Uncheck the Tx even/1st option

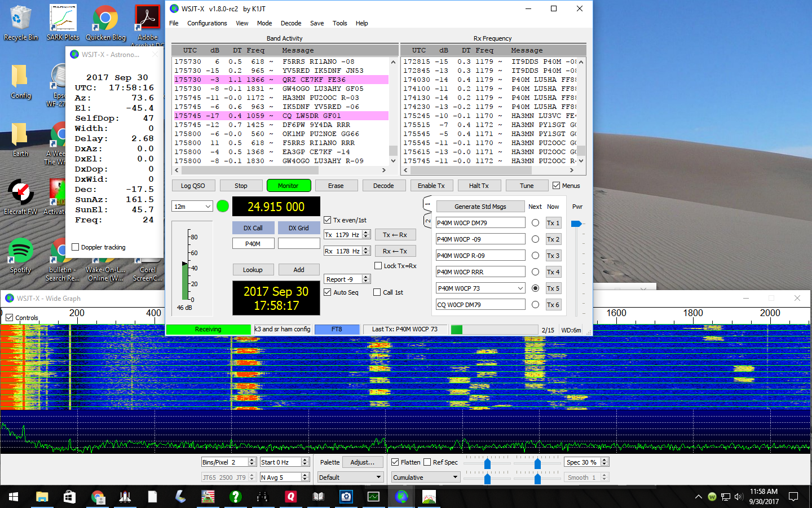click(x=328, y=221)
